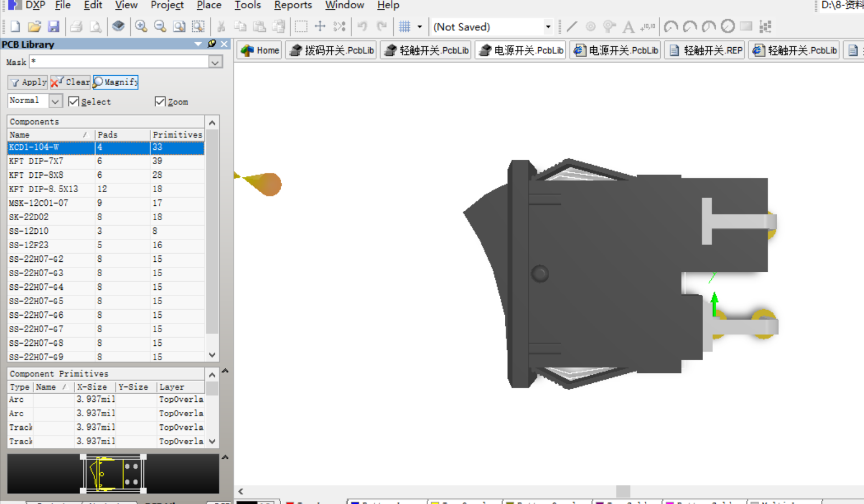The image size is (864, 504).
Task: Click the Mask text input field
Action: [x=119, y=62]
